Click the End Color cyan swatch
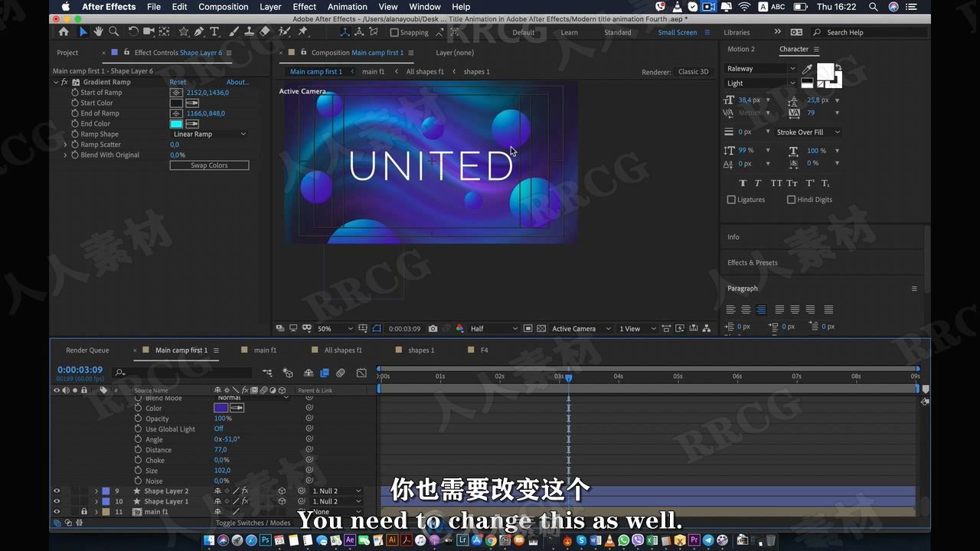980x551 pixels. (176, 124)
